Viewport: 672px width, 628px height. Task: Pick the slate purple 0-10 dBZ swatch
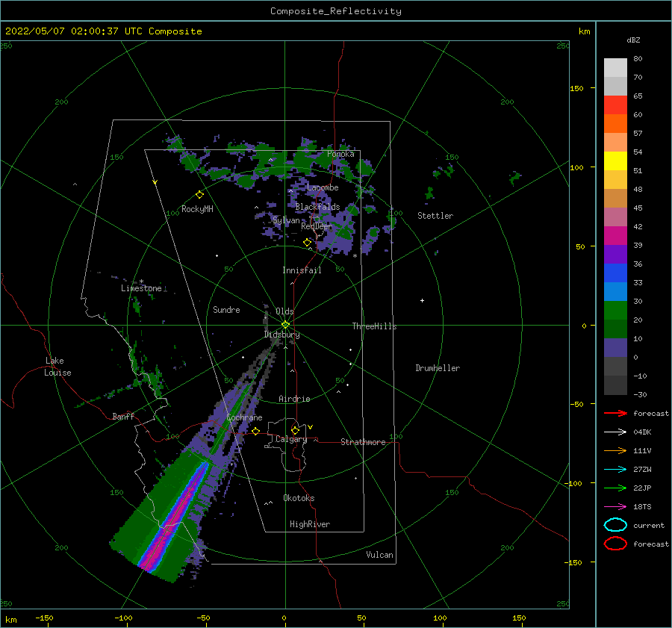coord(615,348)
